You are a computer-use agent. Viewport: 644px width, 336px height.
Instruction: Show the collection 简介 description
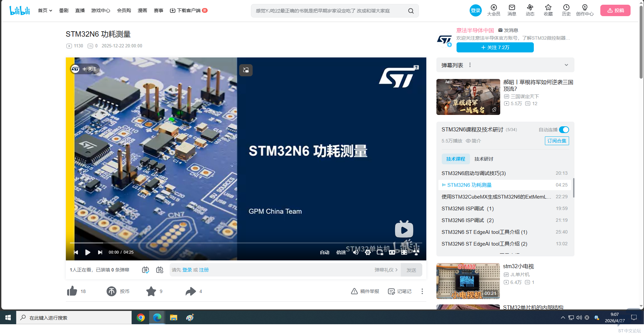473,141
